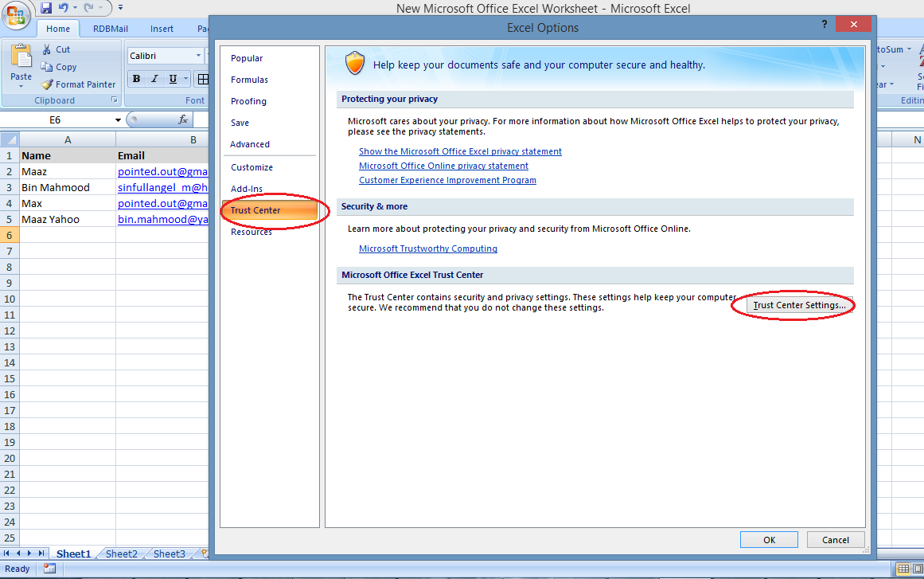The width and height of the screenshot is (924, 579).
Task: Select Advanced in Excel Options sidebar
Action: pyautogui.click(x=270, y=144)
